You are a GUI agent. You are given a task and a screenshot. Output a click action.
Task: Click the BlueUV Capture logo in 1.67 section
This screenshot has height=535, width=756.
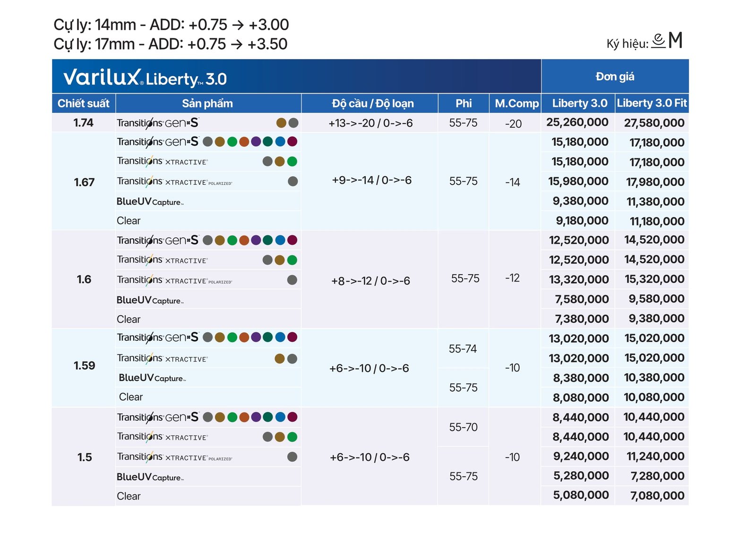[150, 201]
